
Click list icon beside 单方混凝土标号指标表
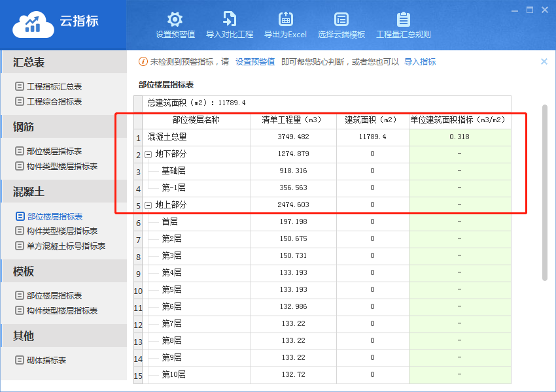coord(20,246)
